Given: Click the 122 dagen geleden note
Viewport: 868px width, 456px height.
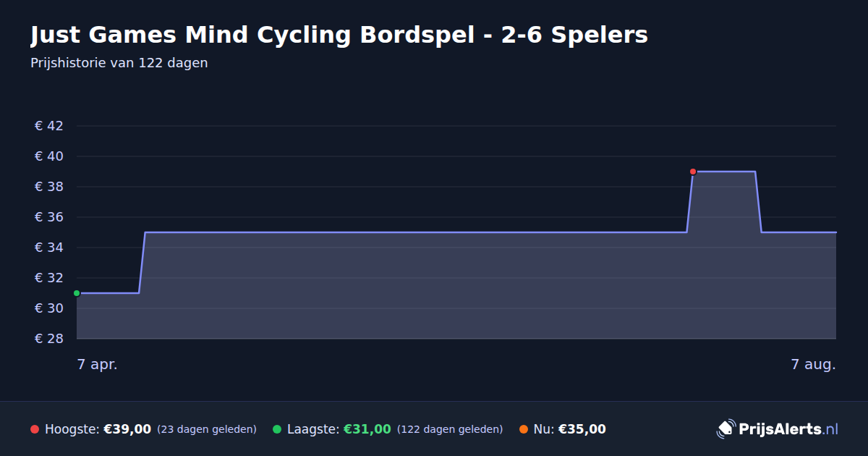Looking at the screenshot, I should [x=450, y=429].
